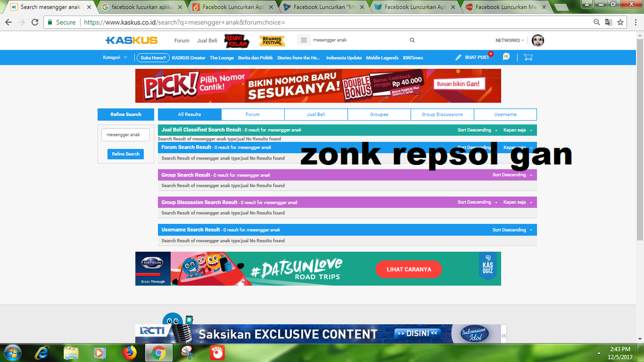Close the 'Search mesengger anak' browser tab

tap(90, 7)
